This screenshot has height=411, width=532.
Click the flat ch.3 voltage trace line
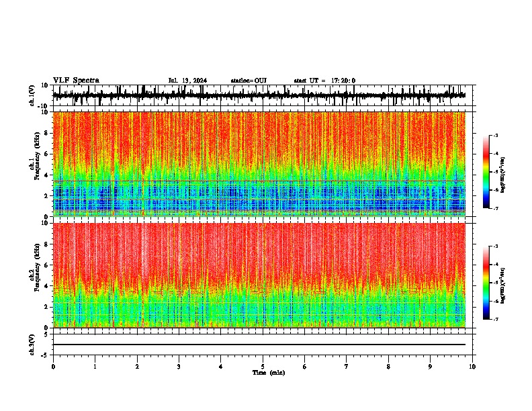(x=259, y=345)
